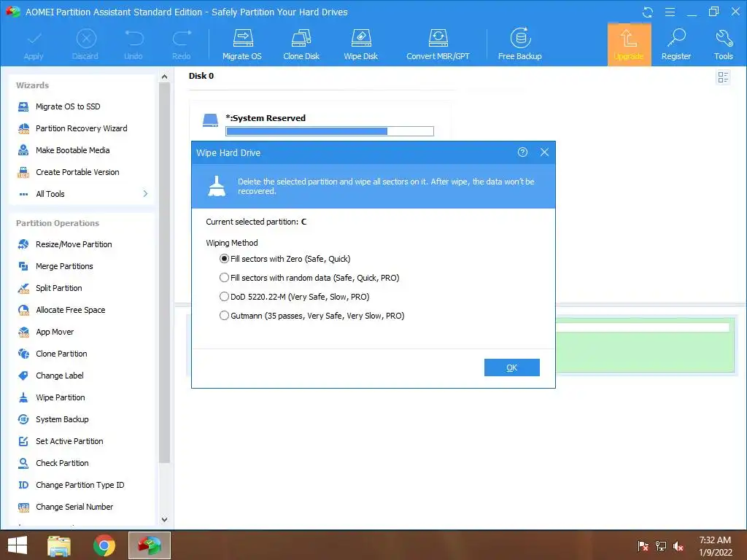The height and width of the screenshot is (560, 747).
Task: Click the sidebar scroll down arrow
Action: pyautogui.click(x=164, y=519)
